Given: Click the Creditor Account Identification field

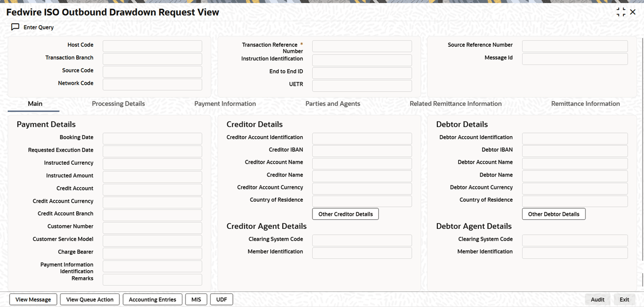Looking at the screenshot, I should tap(362, 139).
